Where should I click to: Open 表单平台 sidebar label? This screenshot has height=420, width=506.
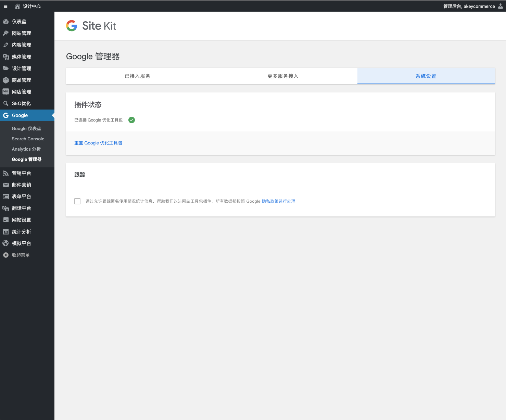coord(22,196)
